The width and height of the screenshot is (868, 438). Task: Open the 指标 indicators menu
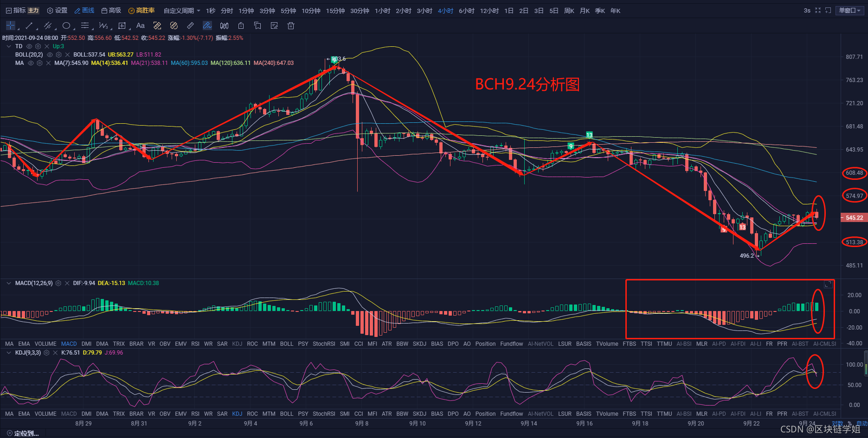coord(16,10)
